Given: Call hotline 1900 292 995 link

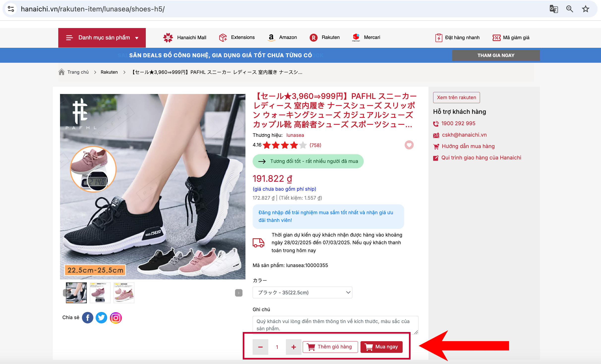Looking at the screenshot, I should [458, 123].
